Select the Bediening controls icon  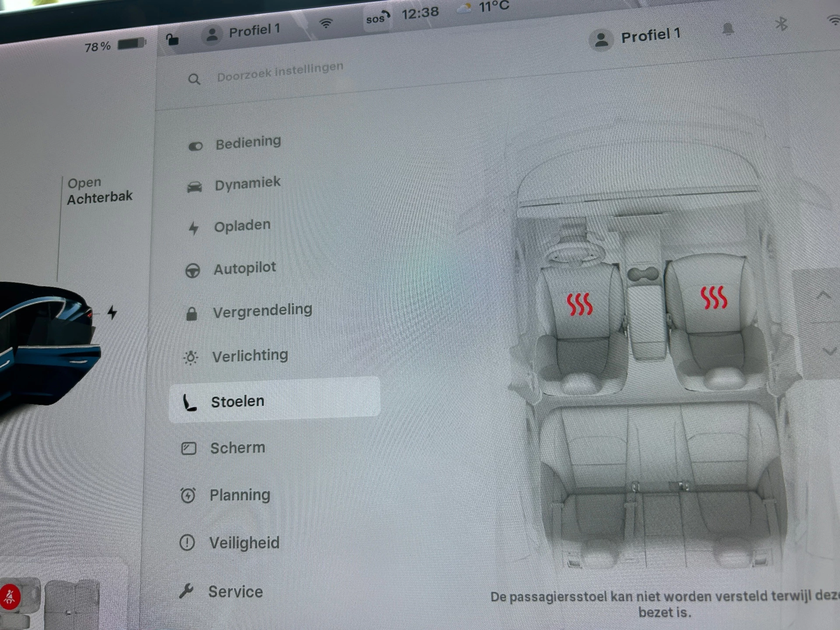pyautogui.click(x=196, y=145)
